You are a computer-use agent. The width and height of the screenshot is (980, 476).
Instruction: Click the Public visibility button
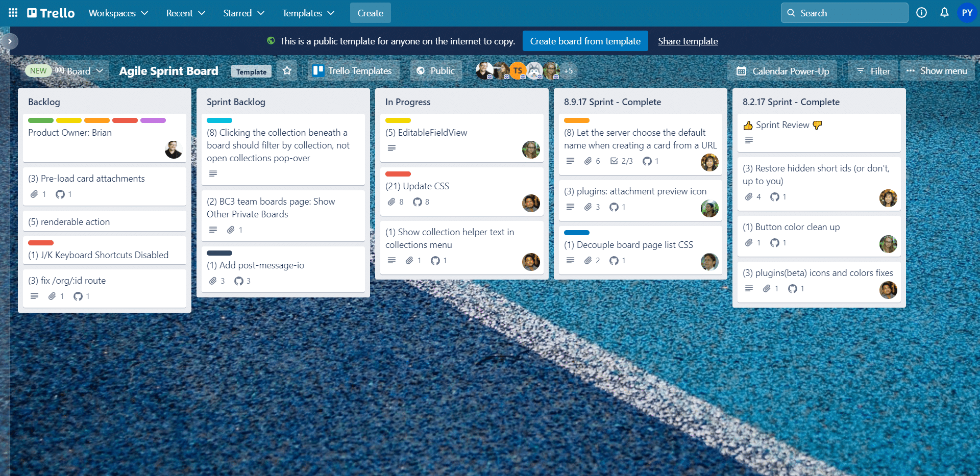[436, 71]
